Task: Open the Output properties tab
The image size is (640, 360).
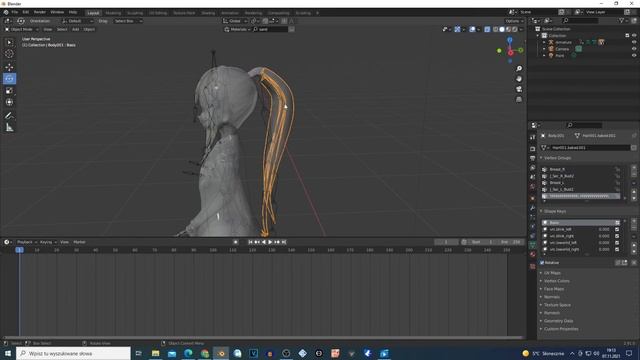Action: [533, 158]
